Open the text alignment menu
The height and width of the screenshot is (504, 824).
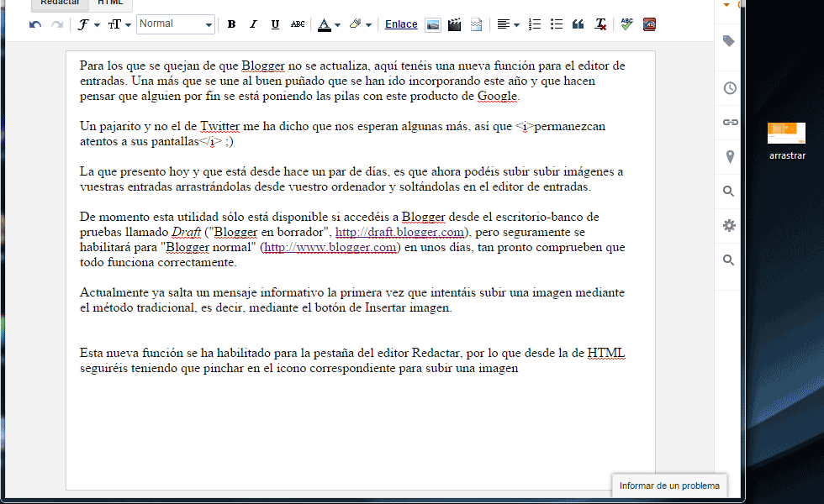[508, 24]
